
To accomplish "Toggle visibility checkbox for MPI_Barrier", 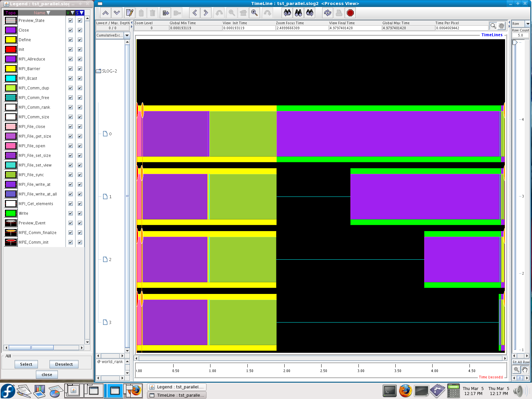I will pyautogui.click(x=70, y=69).
